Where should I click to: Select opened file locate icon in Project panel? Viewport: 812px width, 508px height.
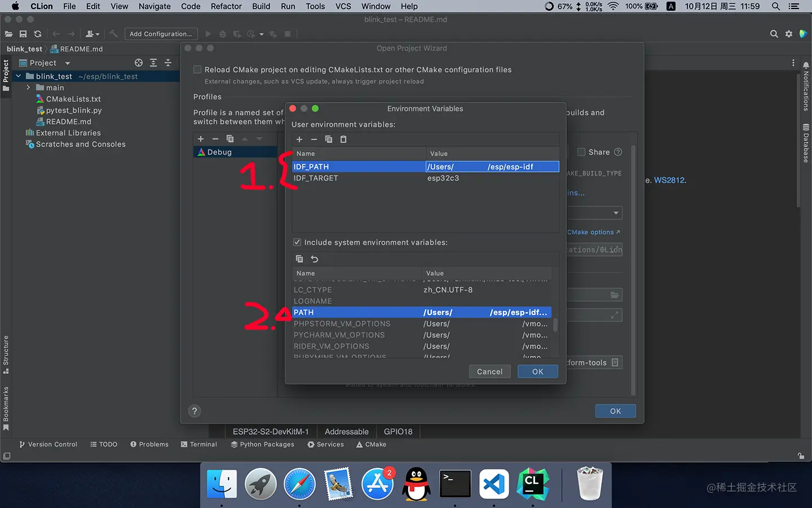(139, 63)
